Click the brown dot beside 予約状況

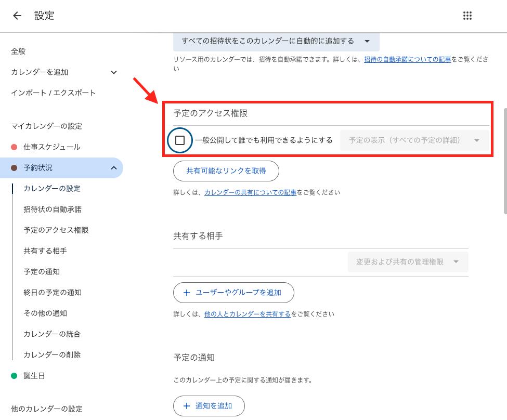click(x=14, y=168)
